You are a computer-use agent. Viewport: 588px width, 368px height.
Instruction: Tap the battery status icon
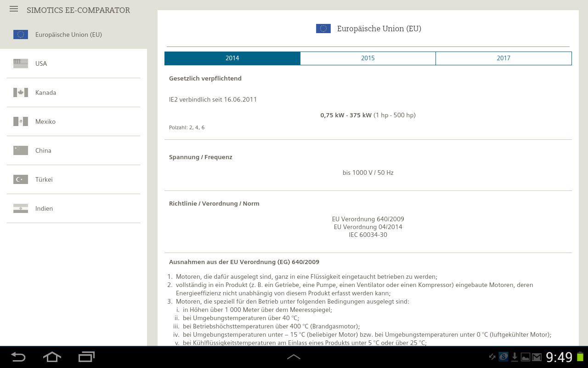coord(581,357)
